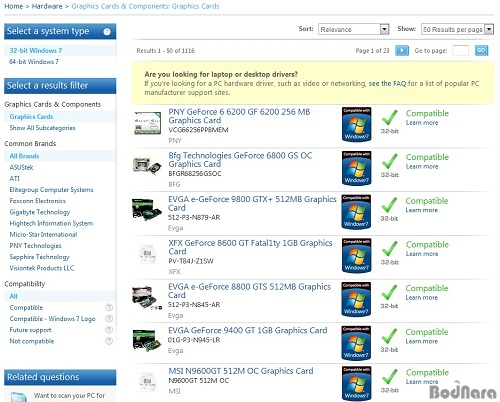This screenshot has width=500, height=402.
Task: Filter by Elitegroup Computer Systems
Action: point(51,190)
